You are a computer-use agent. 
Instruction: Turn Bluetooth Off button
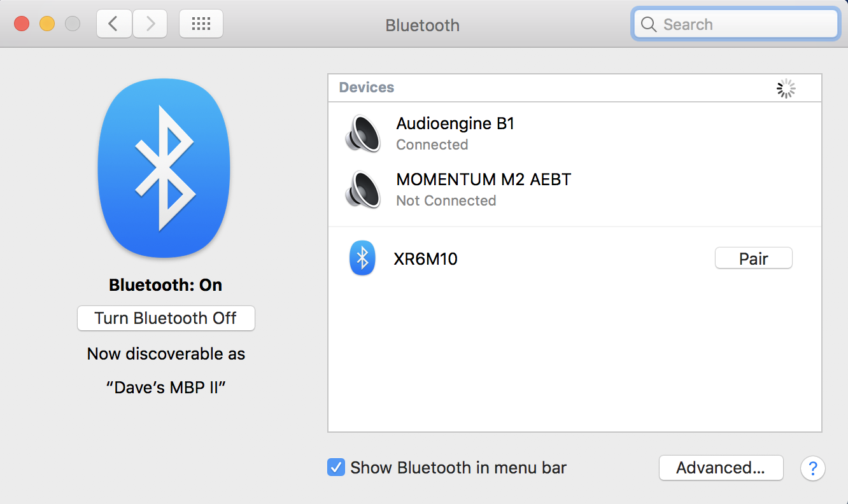coord(166,318)
